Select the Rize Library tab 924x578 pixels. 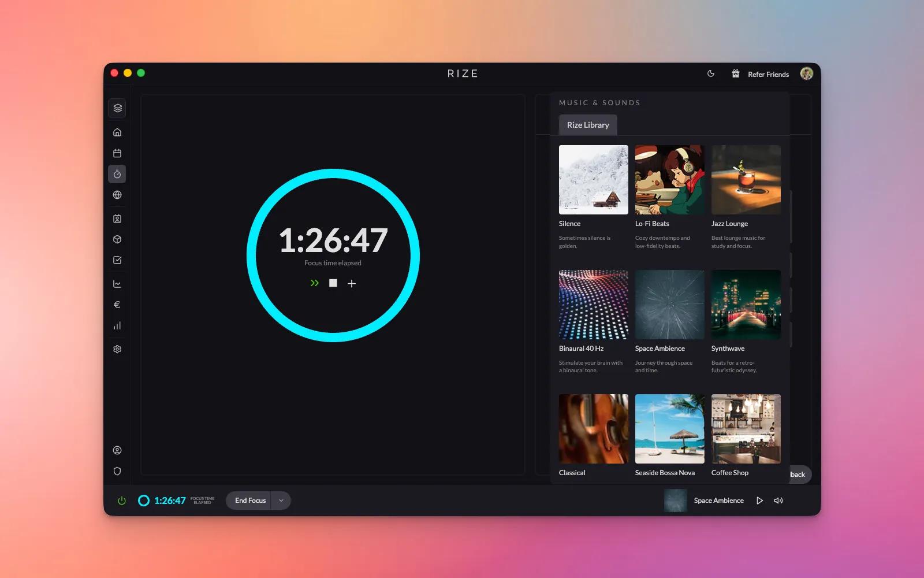click(x=588, y=125)
